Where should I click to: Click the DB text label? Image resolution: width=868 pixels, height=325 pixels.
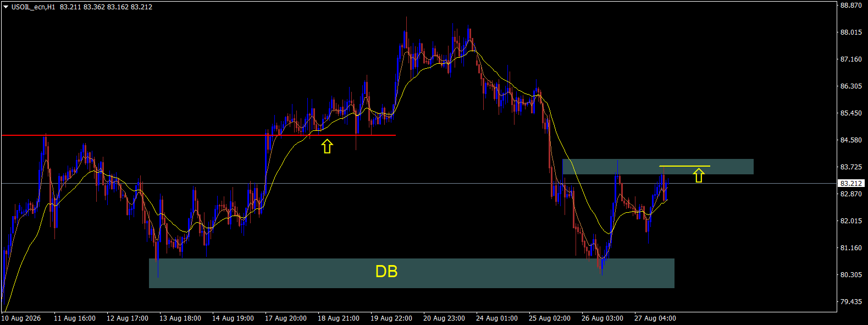coord(386,272)
